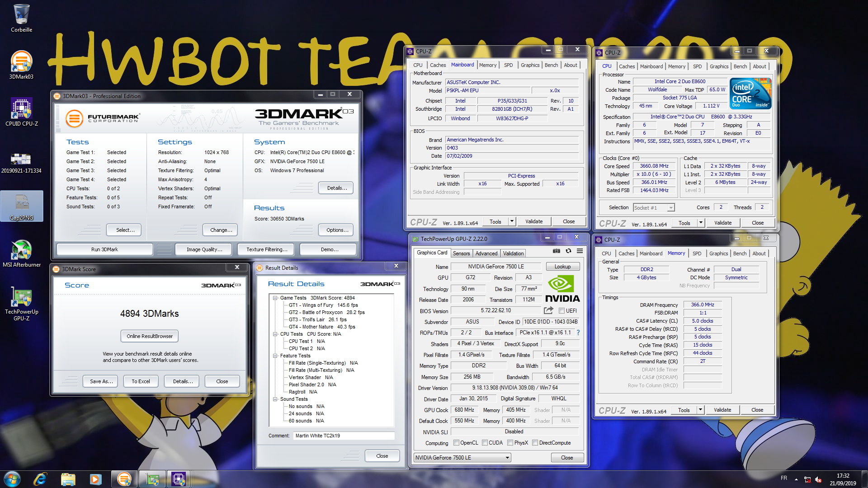
Task: Click the GPU-Z screenshot camera icon
Action: point(557,251)
